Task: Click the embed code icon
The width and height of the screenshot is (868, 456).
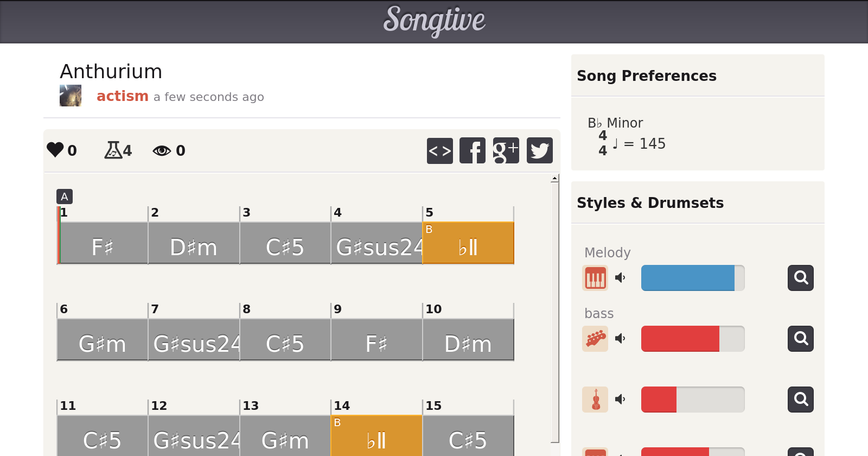Action: point(439,150)
